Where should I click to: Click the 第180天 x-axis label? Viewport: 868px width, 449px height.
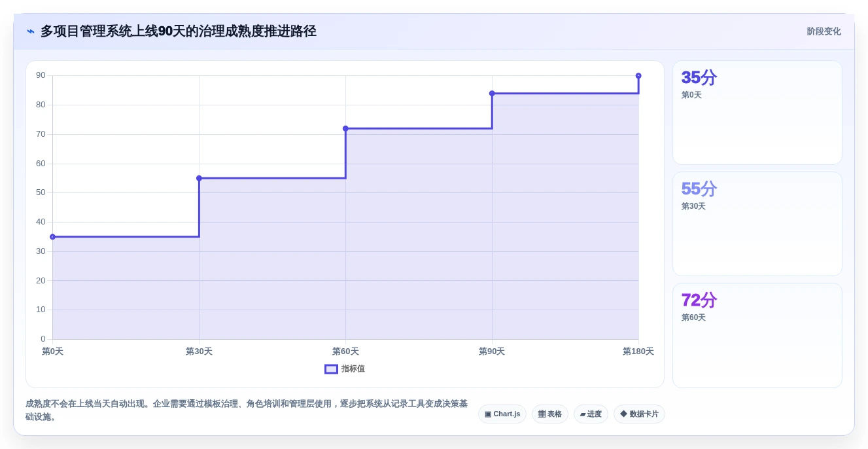tap(638, 351)
